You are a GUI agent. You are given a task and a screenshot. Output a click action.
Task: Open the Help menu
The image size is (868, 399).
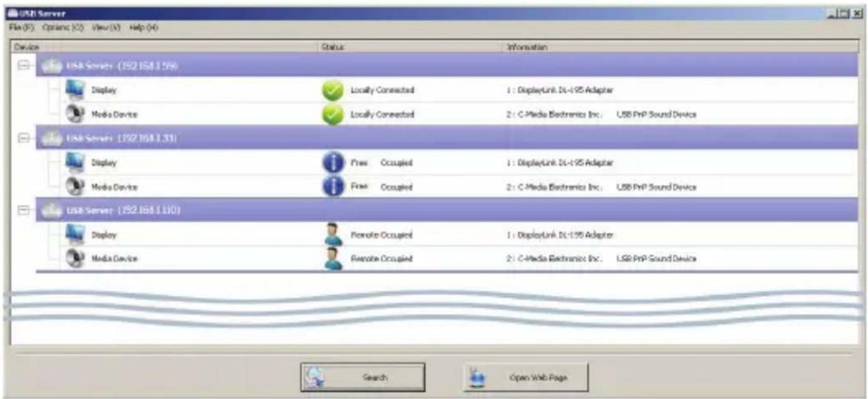143,28
